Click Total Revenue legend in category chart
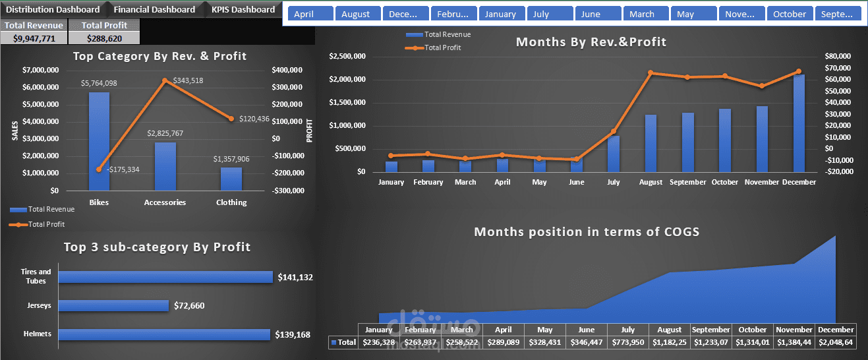This screenshot has height=360, width=868. coord(42,209)
